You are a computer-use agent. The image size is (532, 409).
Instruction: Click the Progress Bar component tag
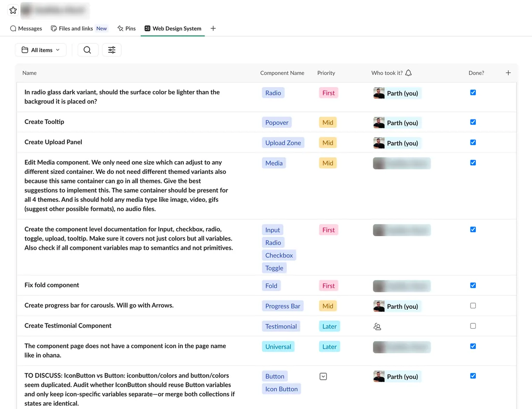click(282, 306)
